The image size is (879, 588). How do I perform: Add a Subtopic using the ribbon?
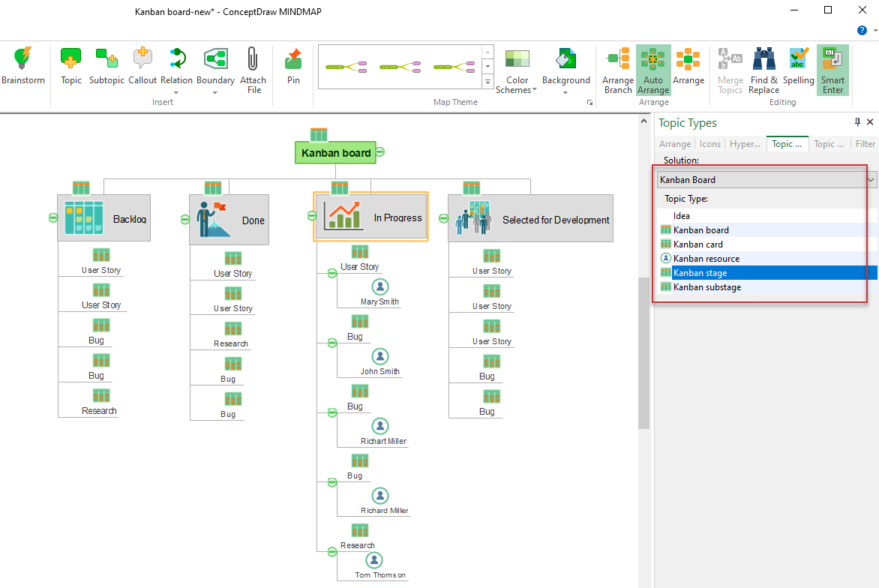106,58
